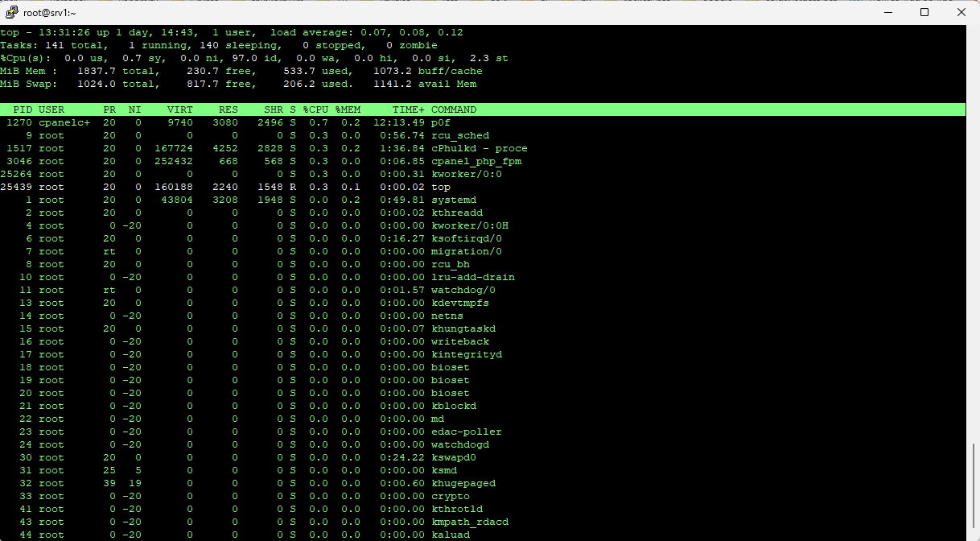The height and width of the screenshot is (541, 980).
Task: Click the %CPU column header
Action: click(x=315, y=109)
